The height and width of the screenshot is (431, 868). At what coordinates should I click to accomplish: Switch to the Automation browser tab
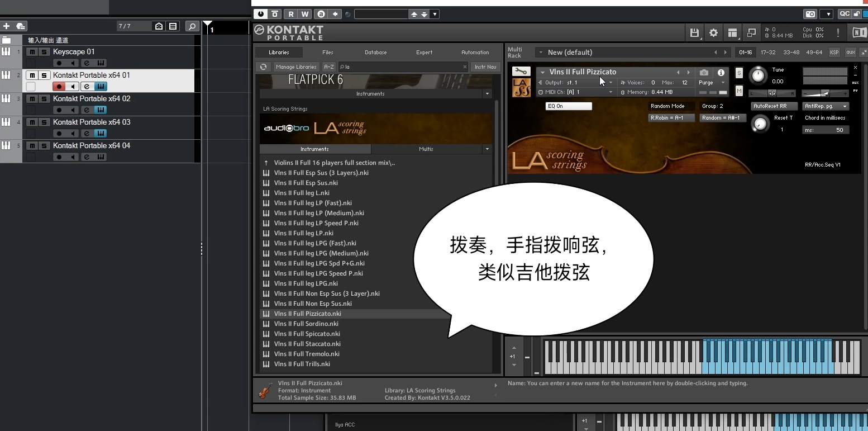pos(475,53)
